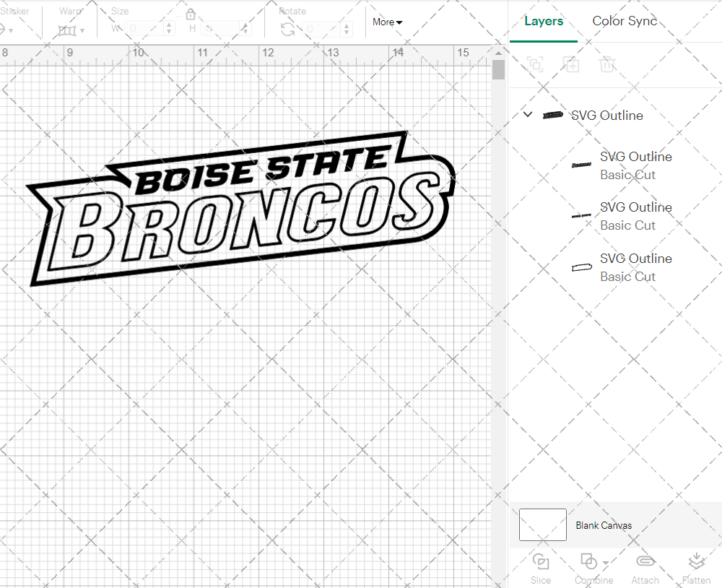Open the More dropdown

(x=387, y=22)
